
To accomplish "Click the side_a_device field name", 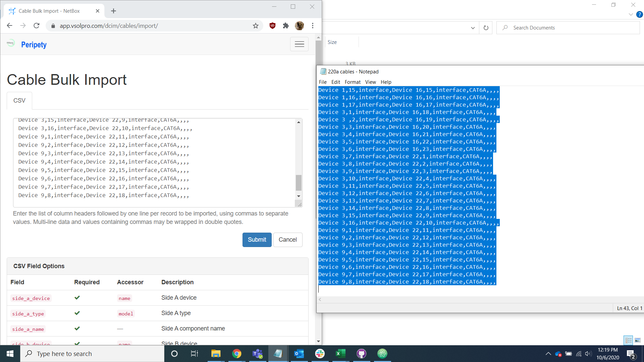I will click(31, 298).
